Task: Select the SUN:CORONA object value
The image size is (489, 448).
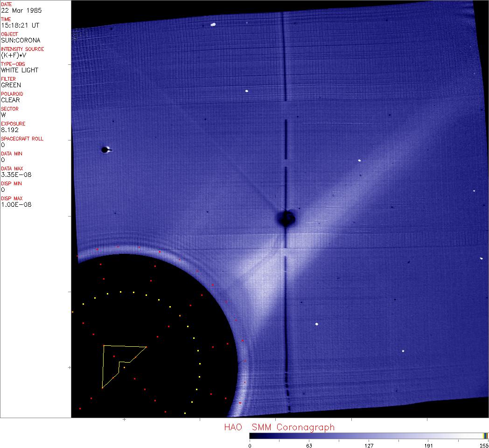Action: 21,40
